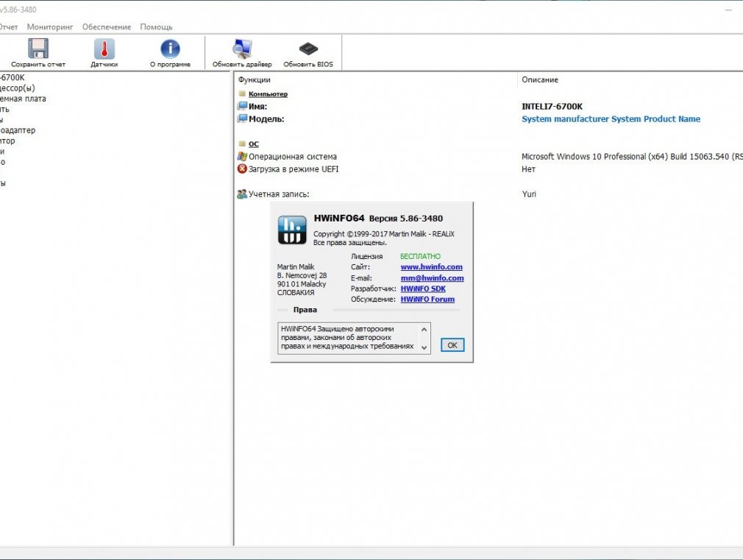Click System manufacturer System Product Name link
Viewport: 743px width, 560px height.
coord(611,119)
